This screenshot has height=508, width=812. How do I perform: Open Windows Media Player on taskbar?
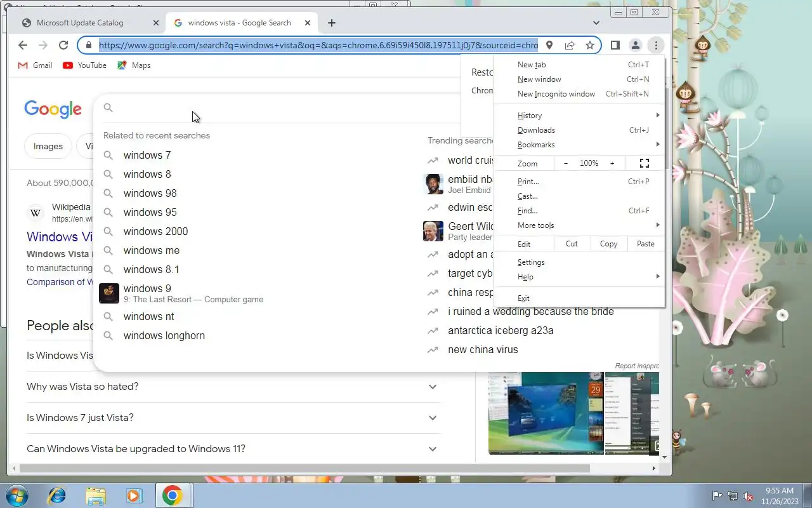coord(134,495)
